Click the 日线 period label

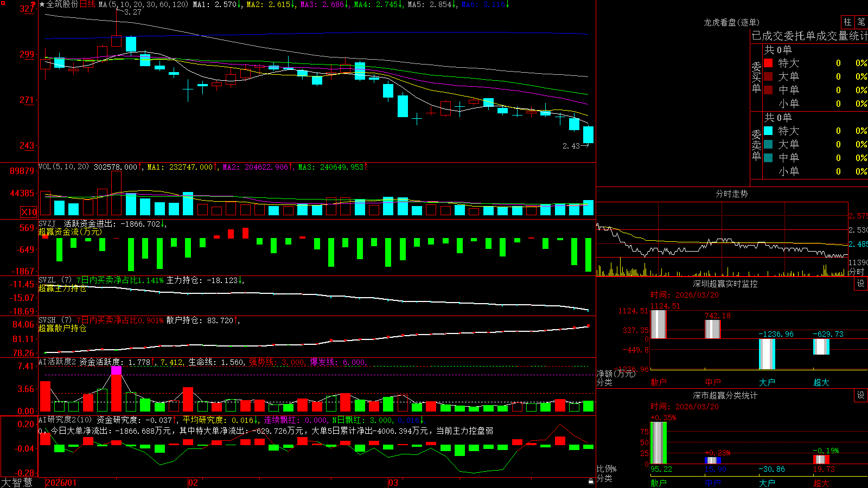(x=87, y=4)
